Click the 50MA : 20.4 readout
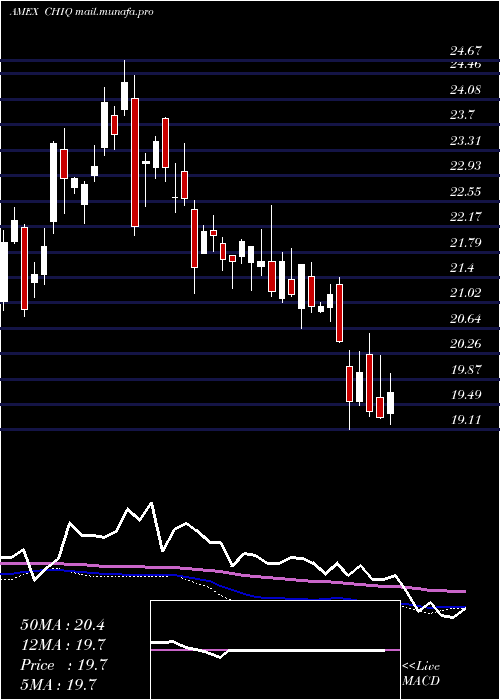The image size is (500, 700). click(x=62, y=625)
